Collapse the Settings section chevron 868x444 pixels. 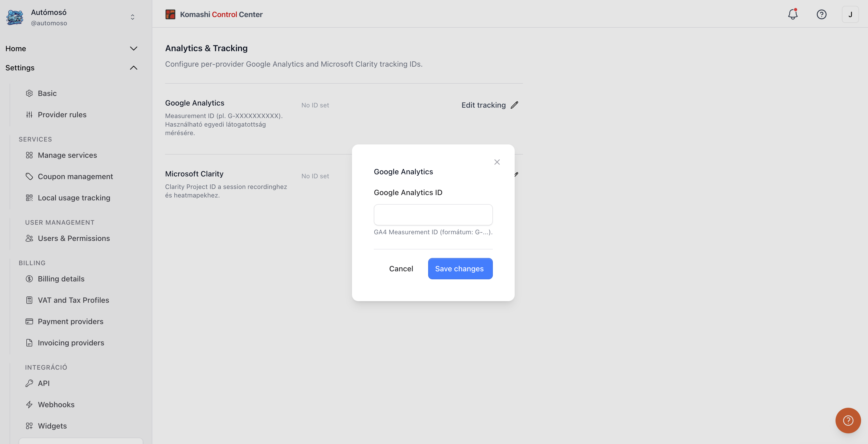pyautogui.click(x=133, y=68)
